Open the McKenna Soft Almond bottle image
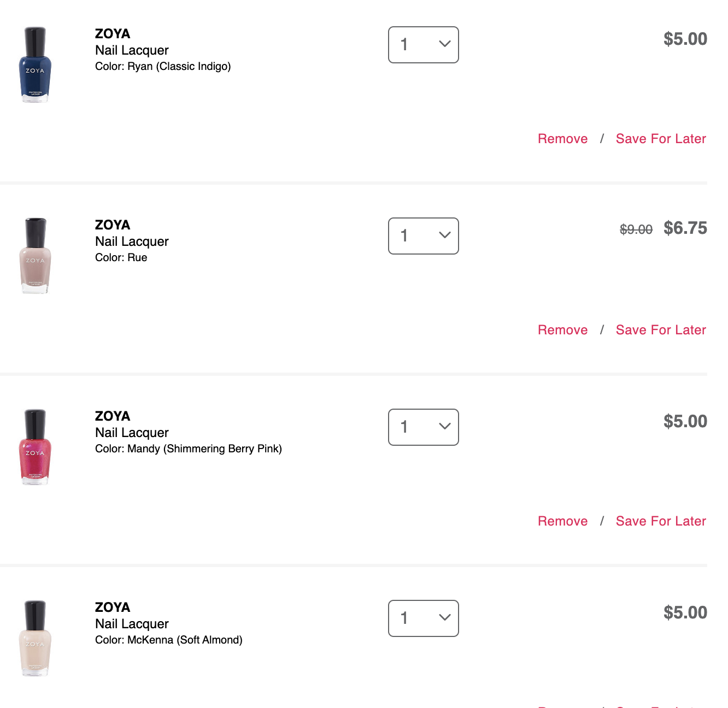Image resolution: width=728 pixels, height=708 pixels. coord(35,638)
